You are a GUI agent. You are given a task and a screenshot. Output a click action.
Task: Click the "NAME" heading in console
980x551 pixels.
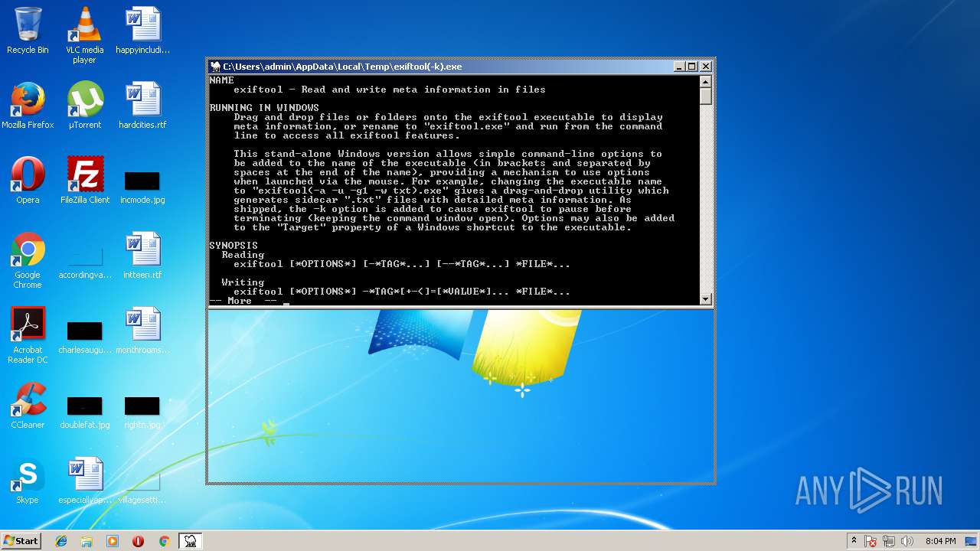221,80
